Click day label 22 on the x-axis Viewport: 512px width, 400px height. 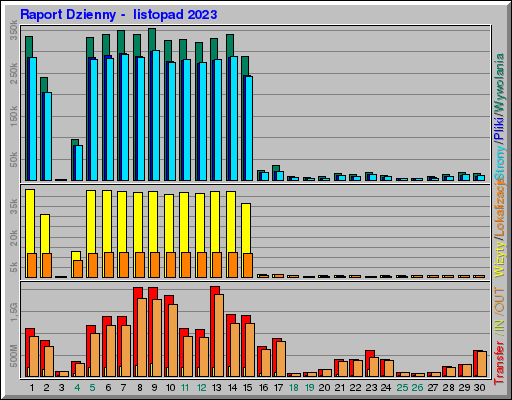pyautogui.click(x=355, y=388)
